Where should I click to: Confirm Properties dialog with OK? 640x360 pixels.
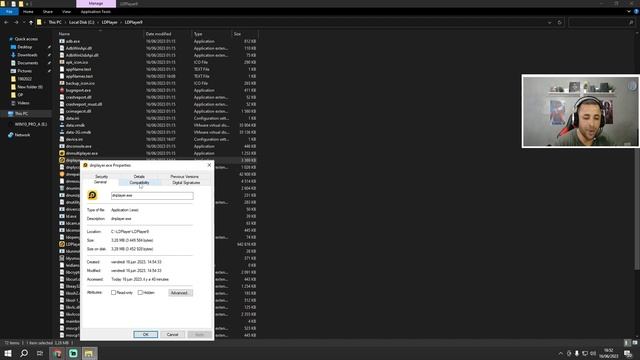click(x=145, y=334)
